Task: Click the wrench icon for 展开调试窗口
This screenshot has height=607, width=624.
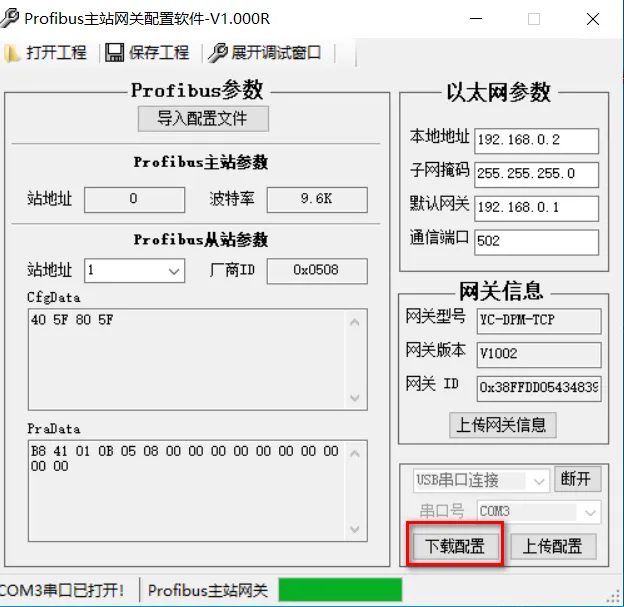Action: [x=218, y=53]
